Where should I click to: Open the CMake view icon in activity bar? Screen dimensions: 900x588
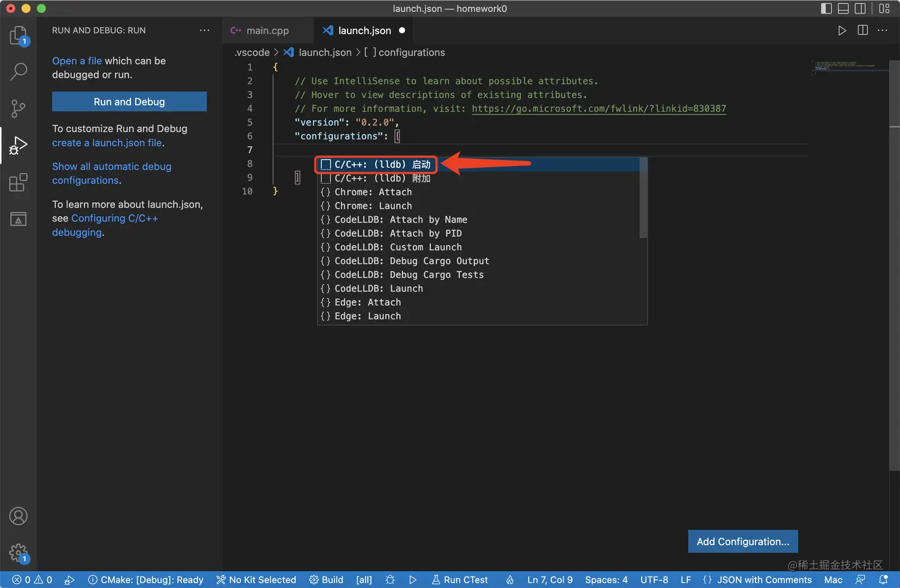18,218
